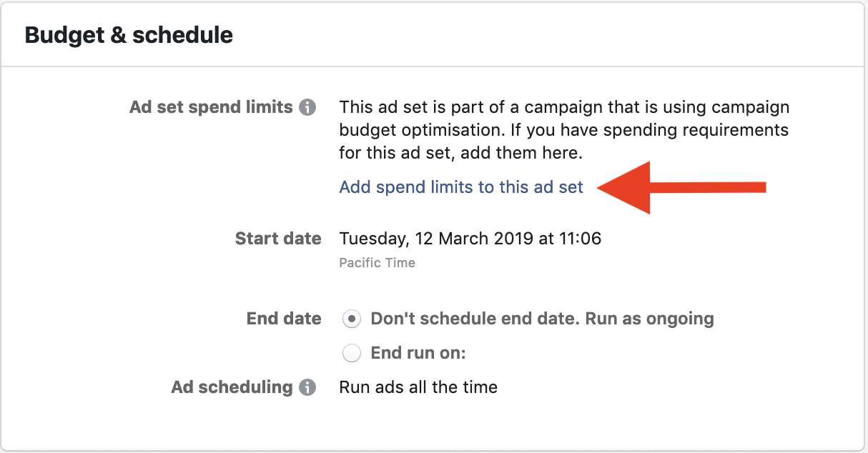
Task: Click the Budget & schedule heading
Action: pos(129,35)
